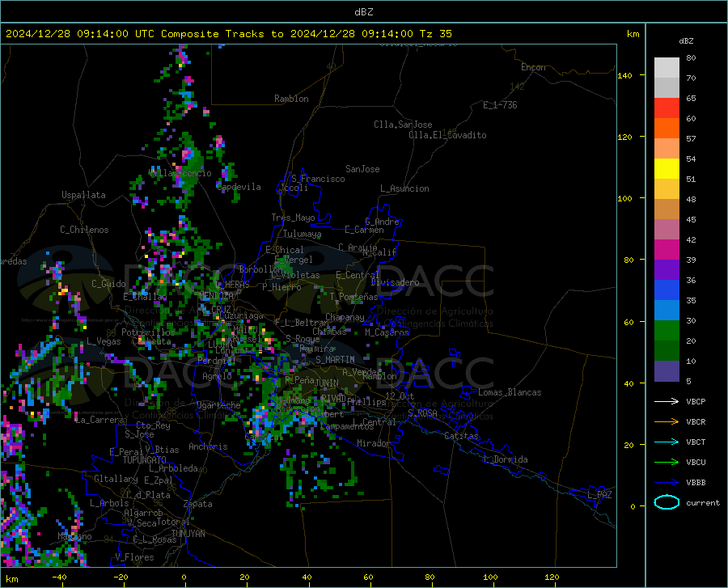This screenshot has width=728, height=588.
Task: Click the 'Tres_Mayo' map label
Action: coord(293,218)
